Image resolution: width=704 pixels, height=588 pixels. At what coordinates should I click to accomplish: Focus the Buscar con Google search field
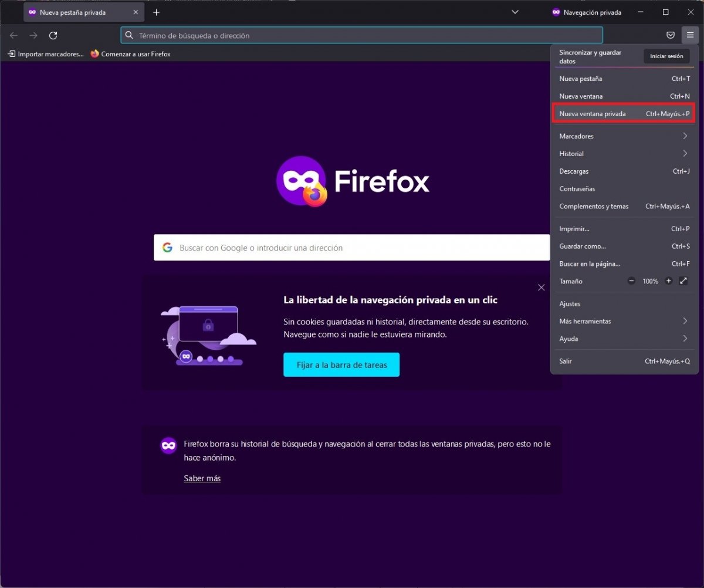click(352, 248)
